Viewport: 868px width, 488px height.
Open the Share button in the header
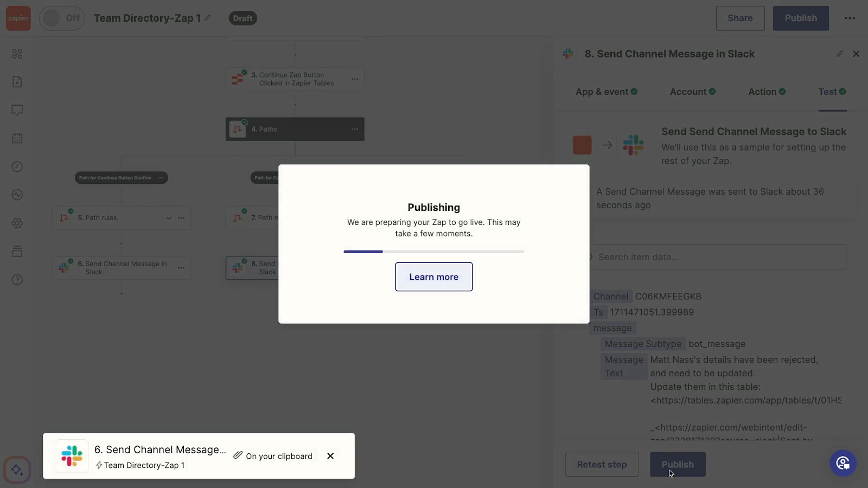tap(740, 18)
